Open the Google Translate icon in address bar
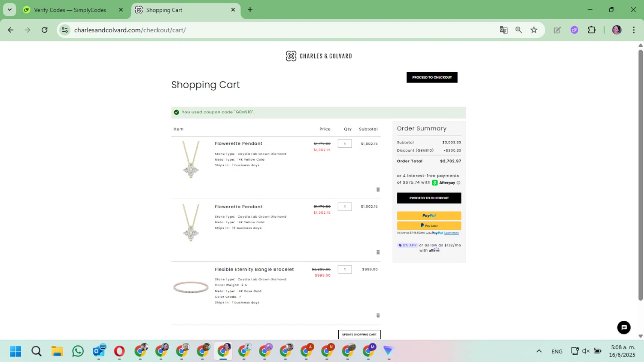Screen dimensions: 644x362 504,30
